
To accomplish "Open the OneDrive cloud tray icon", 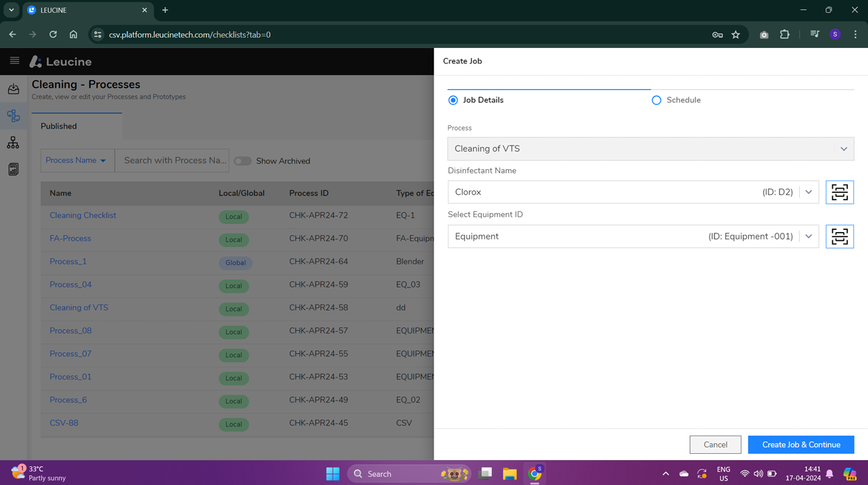I will click(x=684, y=474).
